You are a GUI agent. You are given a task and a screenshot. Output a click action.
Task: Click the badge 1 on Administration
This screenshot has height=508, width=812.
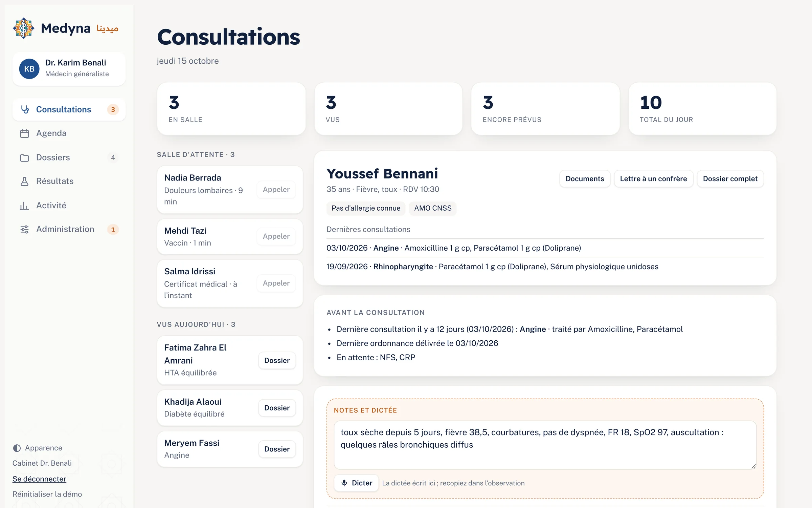click(113, 229)
